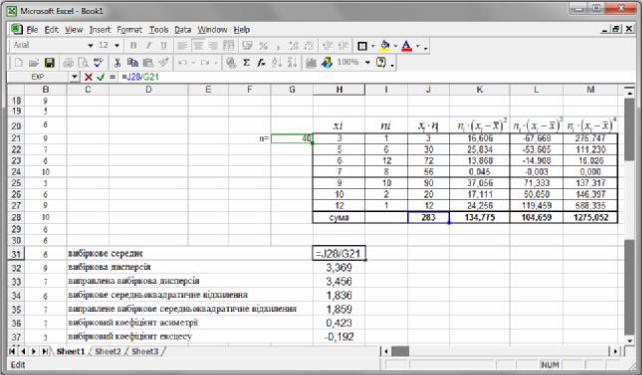Viewport: 642px width, 375px height.
Task: Confirm formula with green checkmark
Action: [100, 77]
